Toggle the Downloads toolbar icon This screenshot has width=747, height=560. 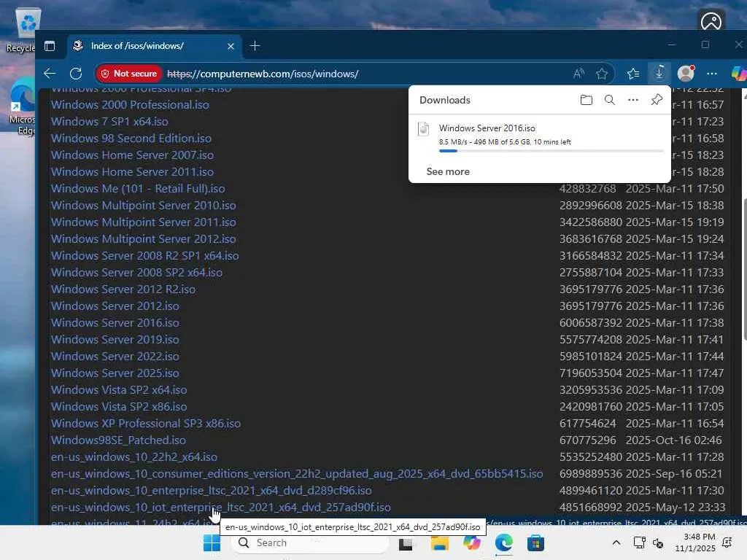(x=659, y=74)
